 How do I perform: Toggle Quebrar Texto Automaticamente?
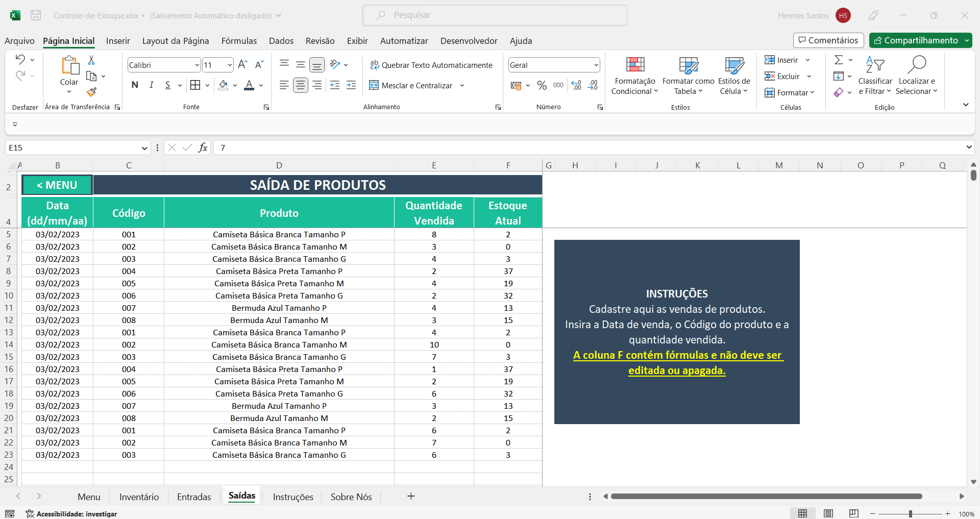point(431,65)
